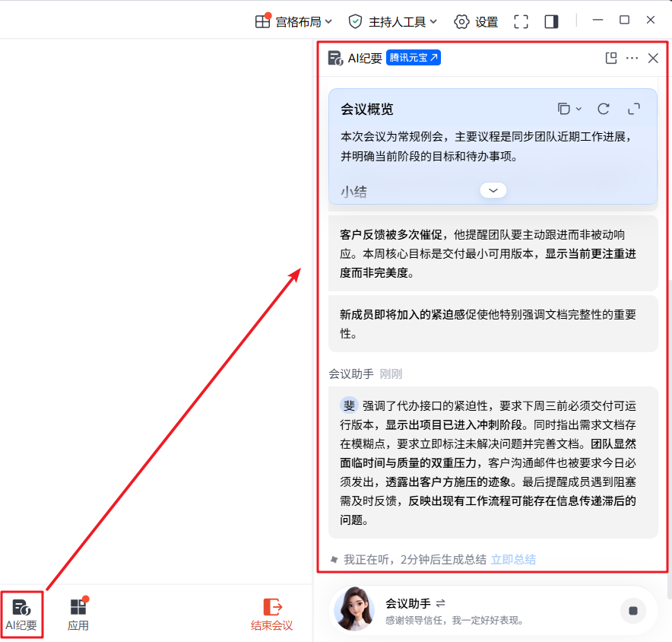Click the 我正在听 status text
The image size is (672, 642).
click(x=415, y=559)
